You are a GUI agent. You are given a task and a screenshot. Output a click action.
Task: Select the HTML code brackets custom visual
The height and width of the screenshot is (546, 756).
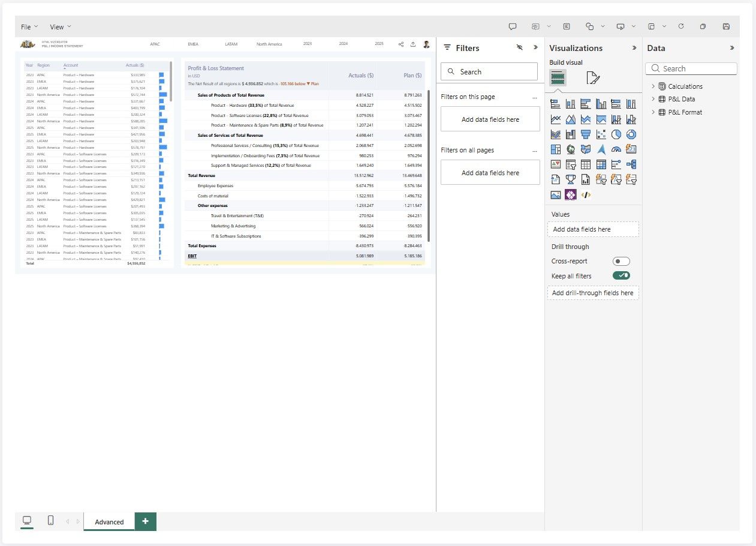(586, 194)
